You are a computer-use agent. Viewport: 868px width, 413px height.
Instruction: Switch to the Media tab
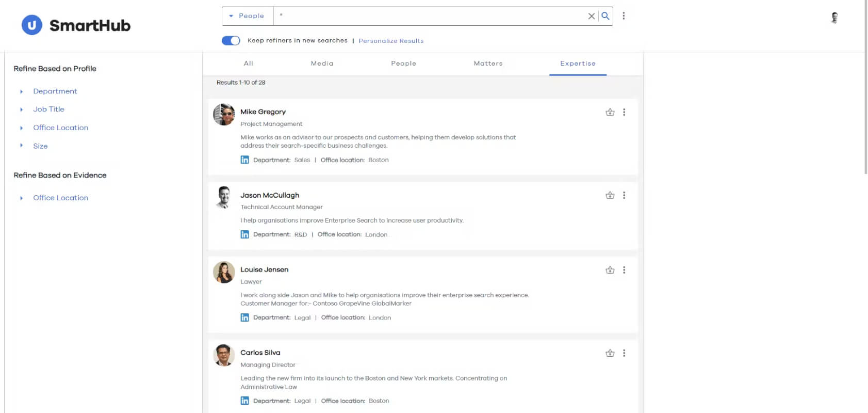(x=322, y=63)
